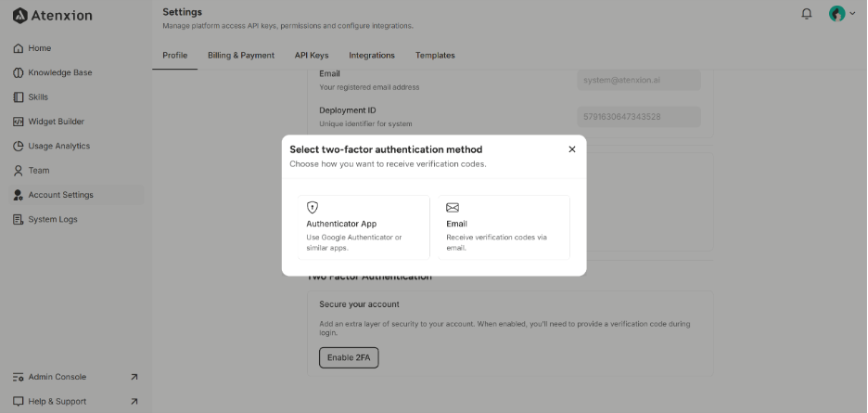The width and height of the screenshot is (868, 413).
Task: Open Account Settings label in sidebar
Action: [x=61, y=195]
